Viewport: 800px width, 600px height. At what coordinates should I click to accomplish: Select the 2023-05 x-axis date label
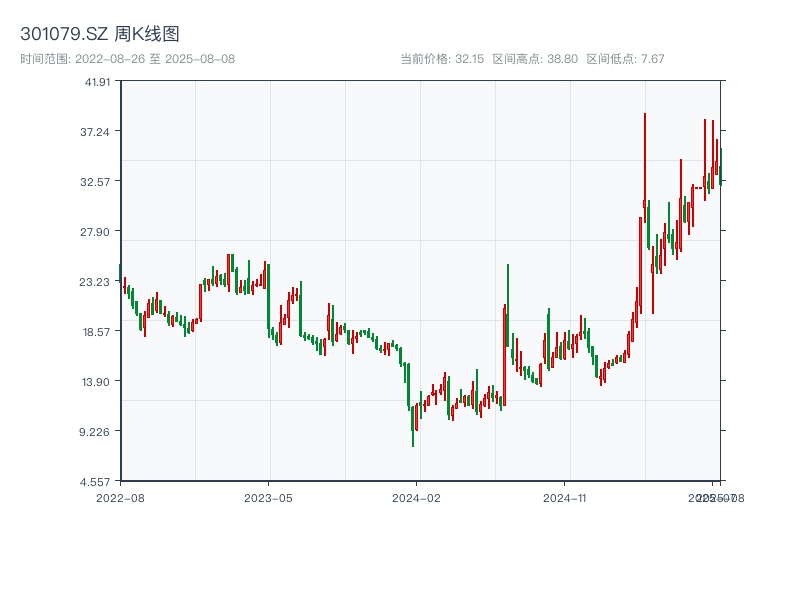point(269,497)
